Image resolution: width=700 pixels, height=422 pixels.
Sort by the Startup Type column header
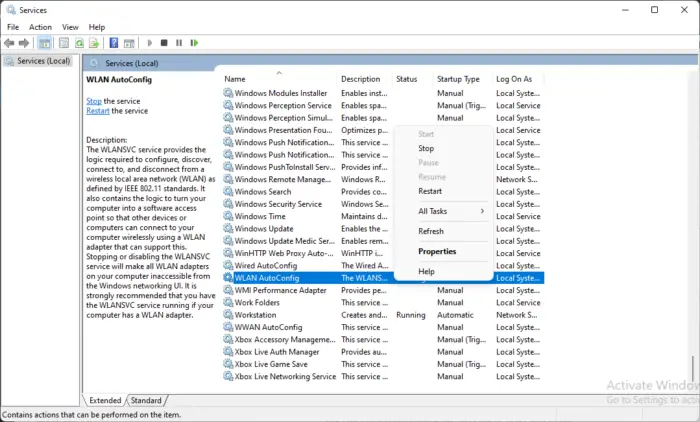pos(463,79)
